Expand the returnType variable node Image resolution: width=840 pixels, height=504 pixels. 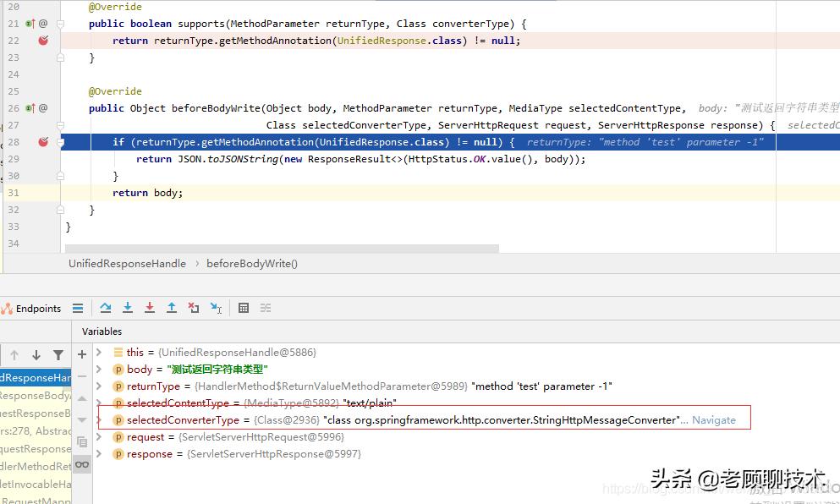pyautogui.click(x=99, y=386)
